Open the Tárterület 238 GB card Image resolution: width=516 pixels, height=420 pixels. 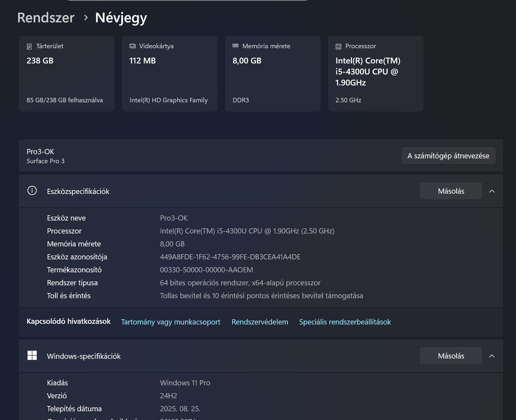pos(67,74)
